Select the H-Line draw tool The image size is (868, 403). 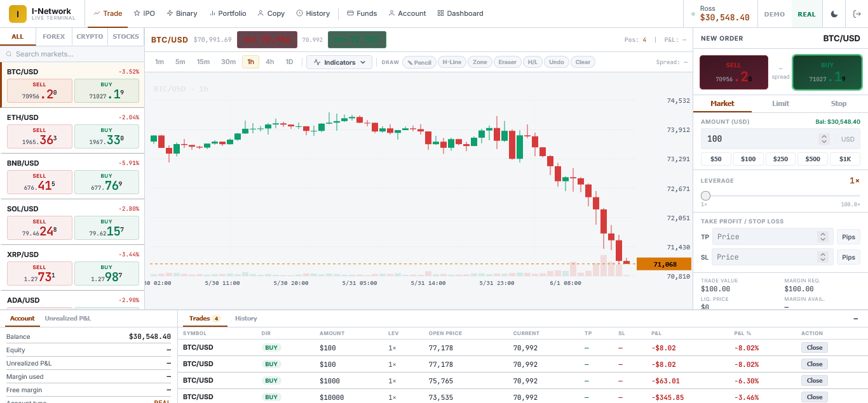[452, 62]
